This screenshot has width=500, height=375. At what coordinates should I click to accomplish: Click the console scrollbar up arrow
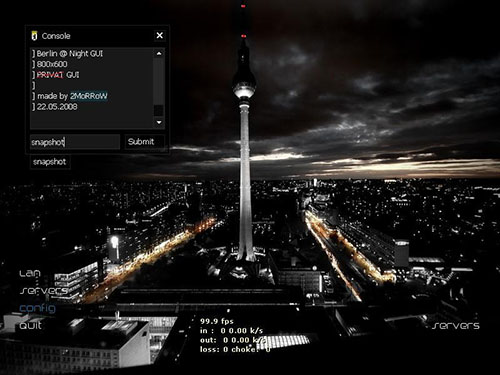(x=159, y=53)
